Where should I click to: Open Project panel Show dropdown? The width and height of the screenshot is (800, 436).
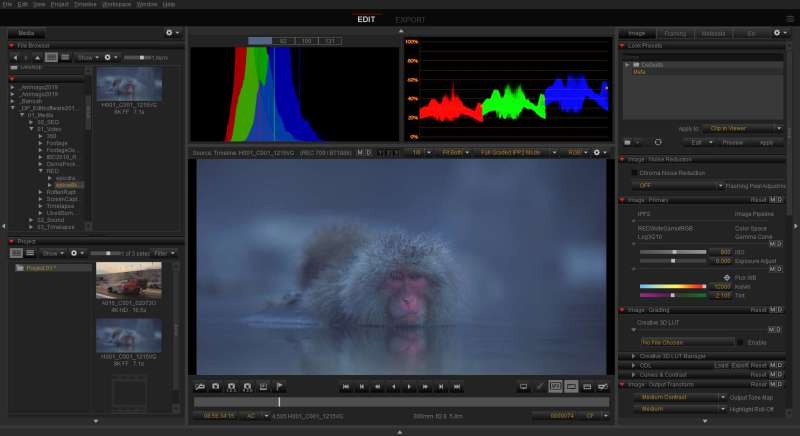click(x=53, y=253)
